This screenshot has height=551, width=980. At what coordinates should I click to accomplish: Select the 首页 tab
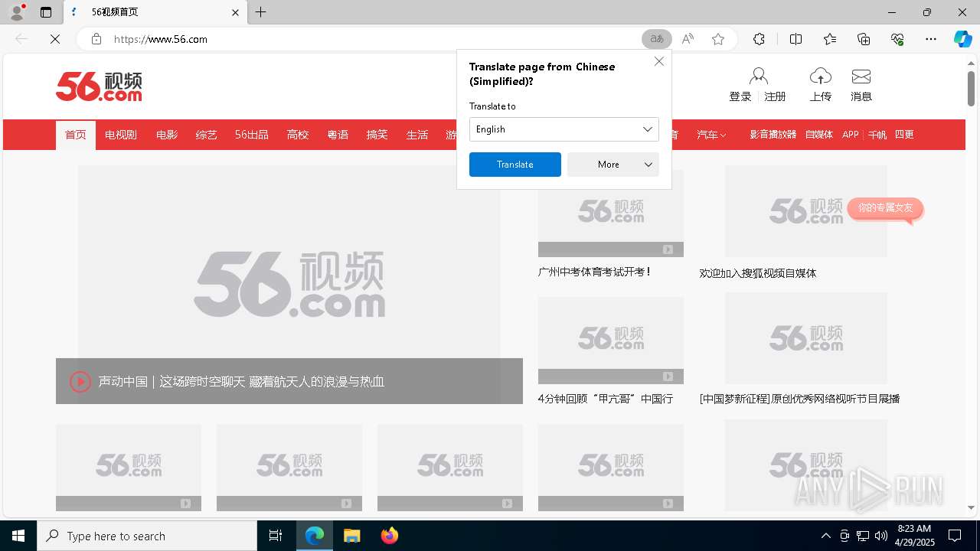click(76, 135)
